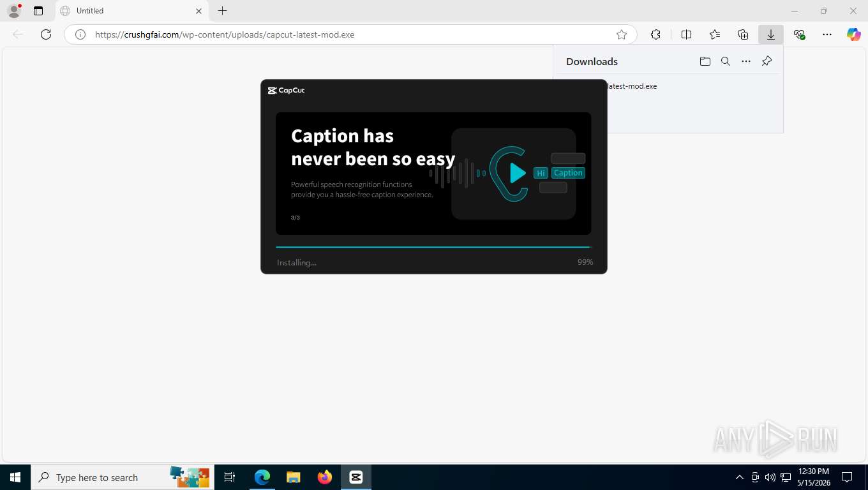Click the Downloads panel title

point(592,61)
